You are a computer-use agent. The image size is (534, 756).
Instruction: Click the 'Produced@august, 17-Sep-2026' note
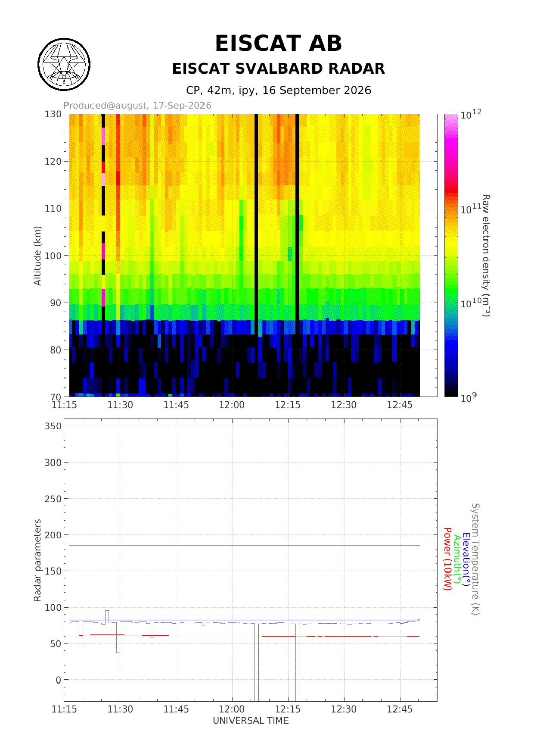point(137,106)
